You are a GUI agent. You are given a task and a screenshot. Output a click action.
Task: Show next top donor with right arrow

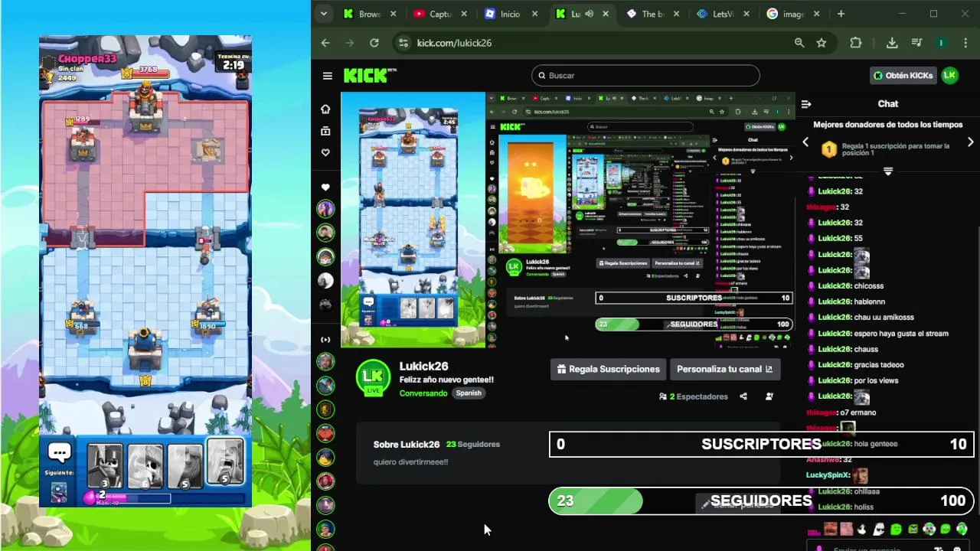(x=971, y=142)
